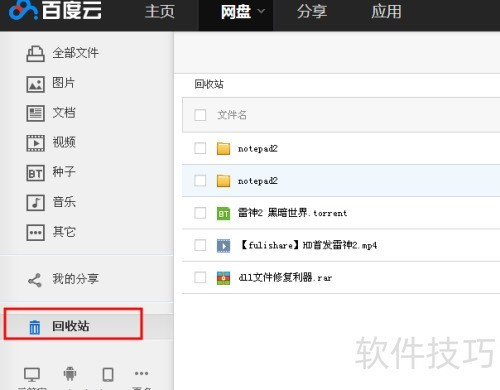Screen dimensions: 500x390
Task: Click the three-dots more clients icon
Action: [142, 373]
